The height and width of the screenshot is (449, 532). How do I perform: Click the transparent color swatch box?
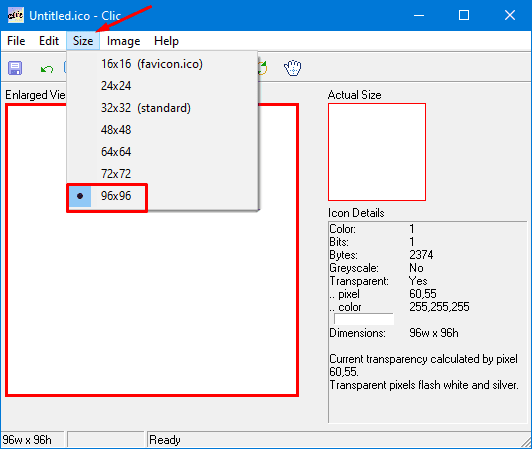(x=364, y=319)
